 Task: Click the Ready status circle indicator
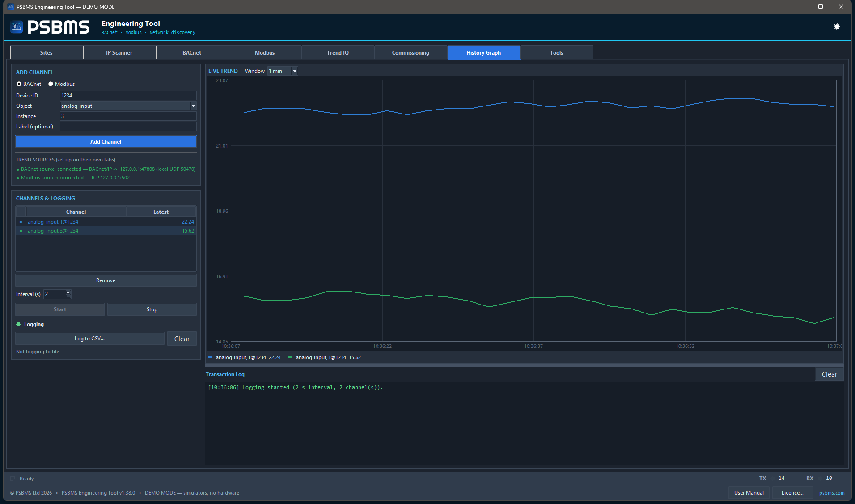click(13, 479)
